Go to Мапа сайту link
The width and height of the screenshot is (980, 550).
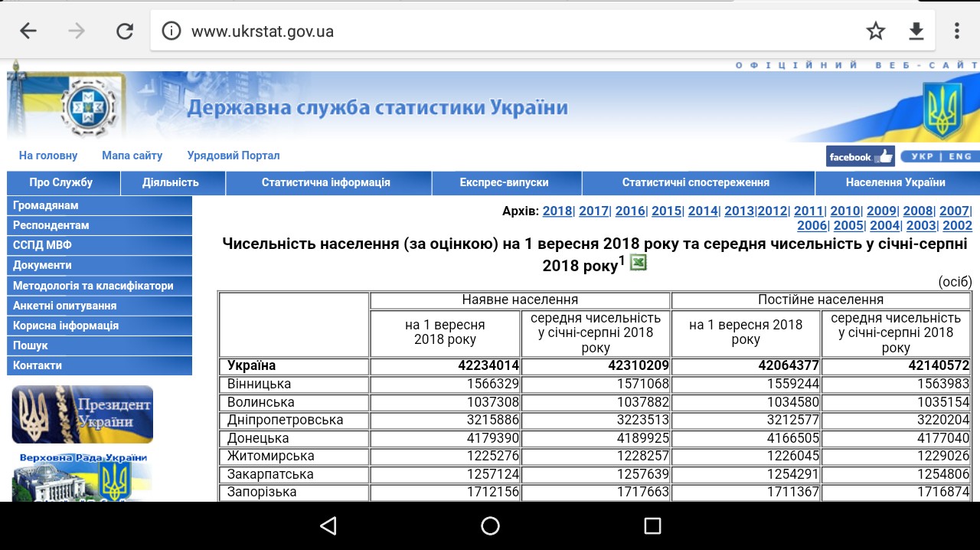(x=132, y=156)
